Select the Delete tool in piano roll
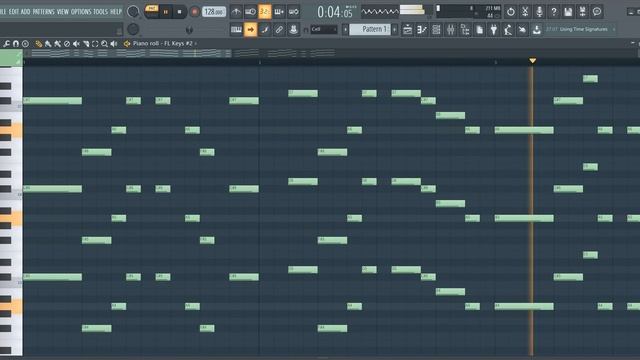Image resolution: width=640 pixels, height=360 pixels. 67,44
